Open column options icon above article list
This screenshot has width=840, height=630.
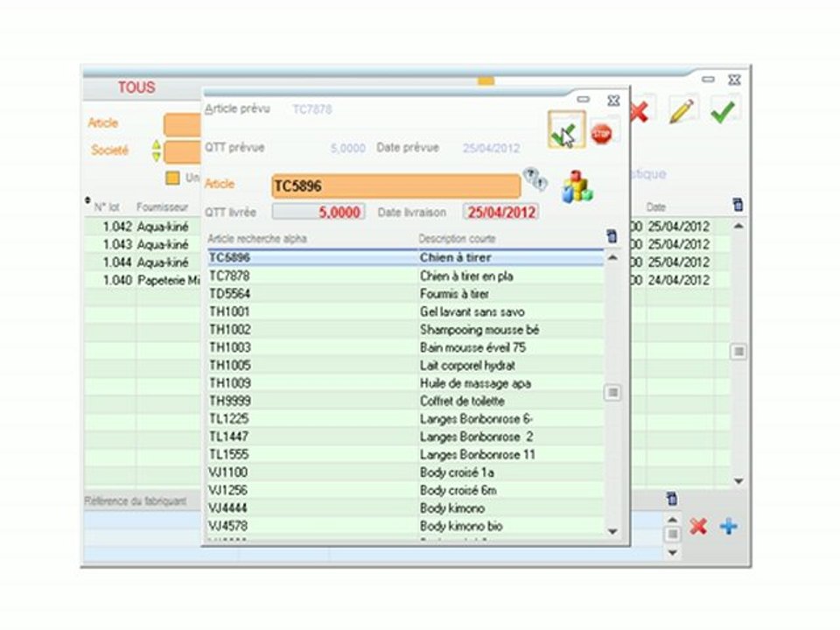pos(612,236)
